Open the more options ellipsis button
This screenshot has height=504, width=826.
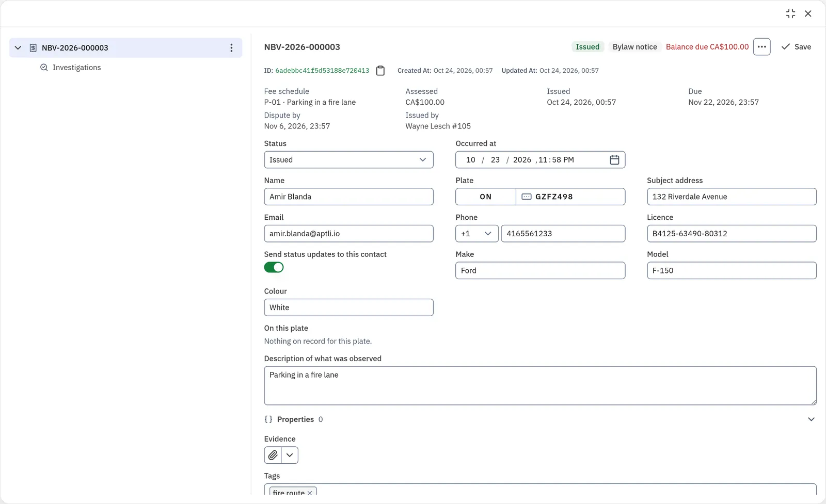(761, 47)
